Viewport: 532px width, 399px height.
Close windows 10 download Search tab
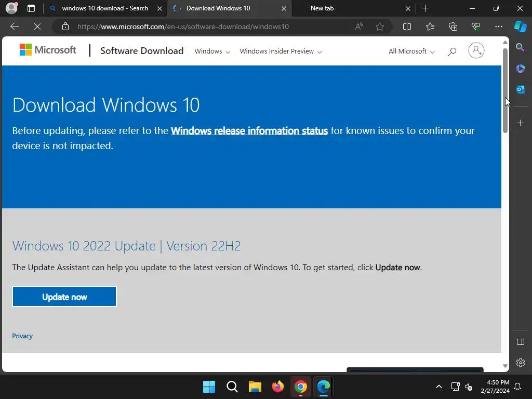[x=160, y=8]
